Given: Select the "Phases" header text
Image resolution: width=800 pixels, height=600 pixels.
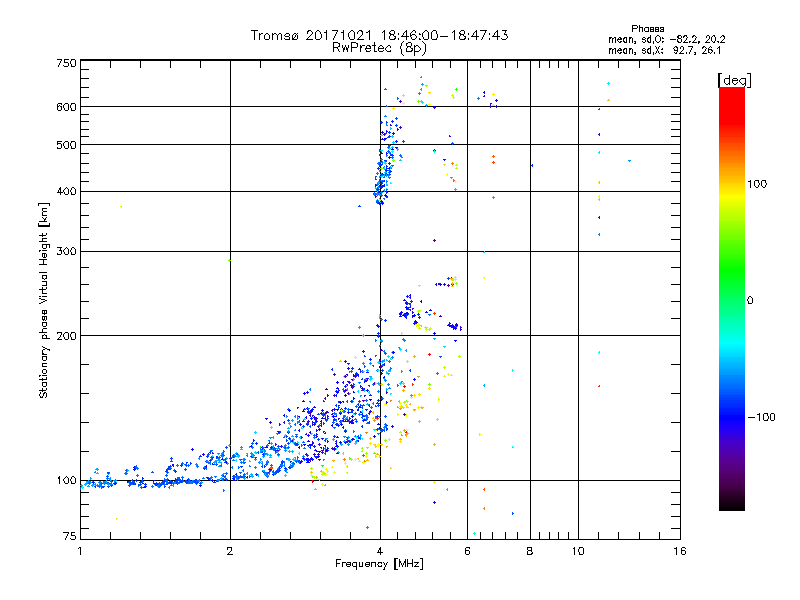Looking at the screenshot, I should pos(647,29).
